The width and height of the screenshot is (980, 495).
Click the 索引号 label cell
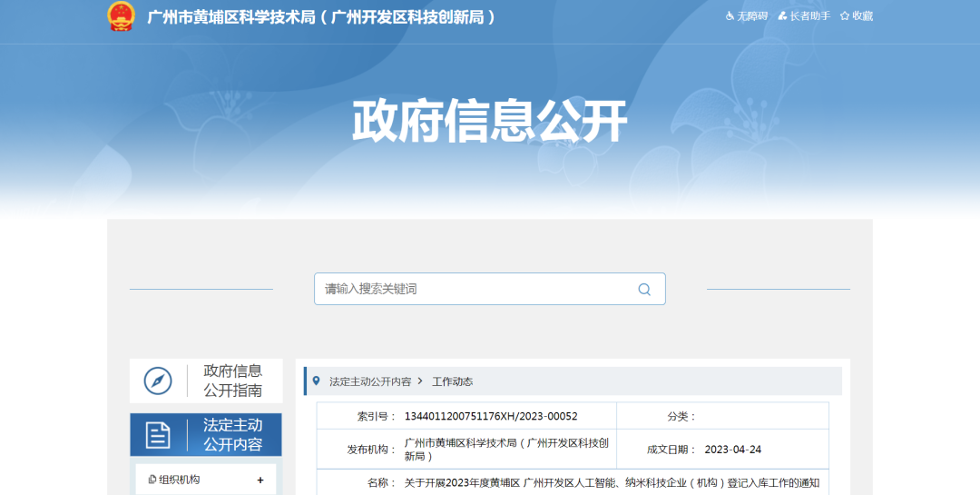(377, 416)
